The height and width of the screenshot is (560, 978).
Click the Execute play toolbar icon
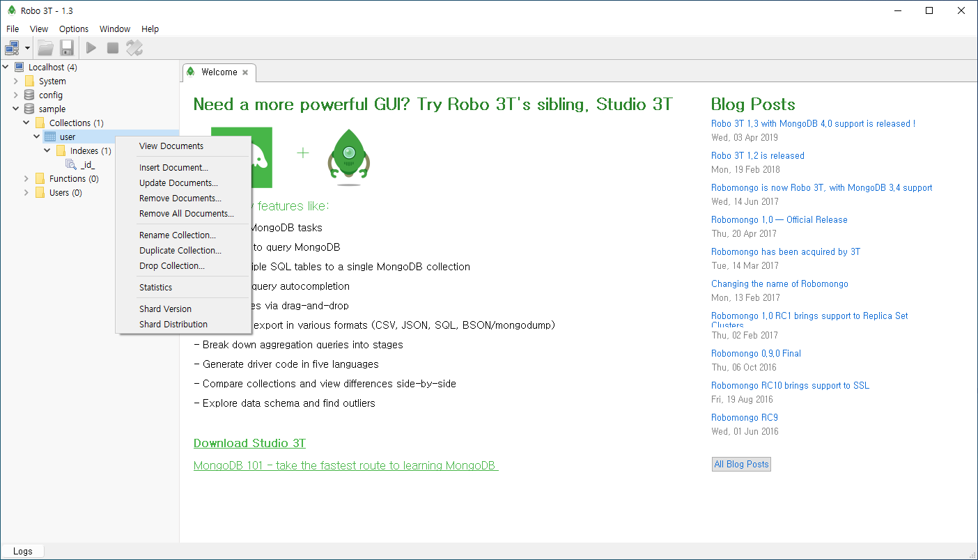pos(91,48)
